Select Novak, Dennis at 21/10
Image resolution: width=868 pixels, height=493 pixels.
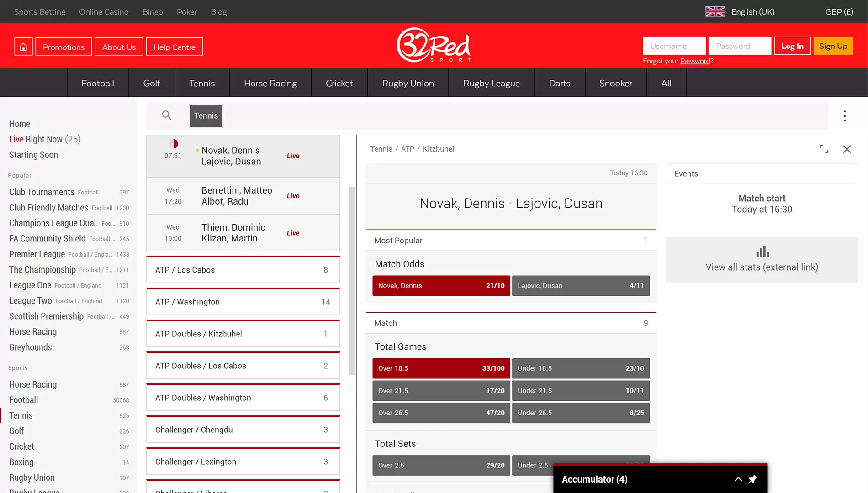441,286
